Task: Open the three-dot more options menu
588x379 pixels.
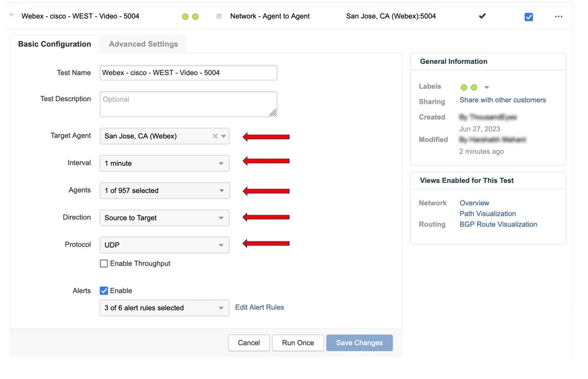Action: click(558, 17)
